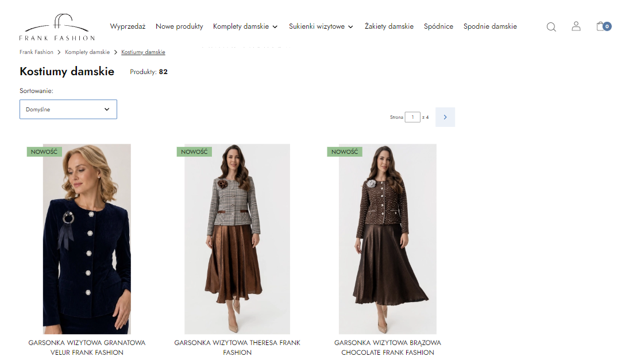Open Spódnice menu item
Screen dimensions: 625x364
[x=438, y=26]
